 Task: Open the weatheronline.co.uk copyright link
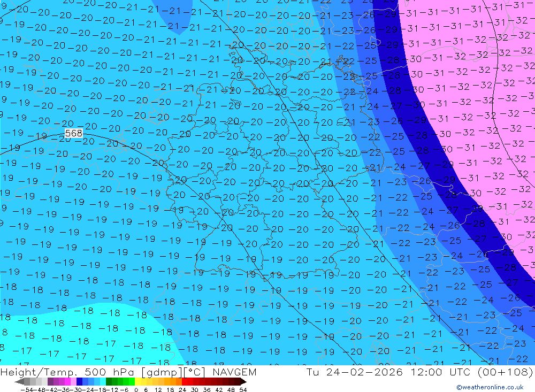click(490, 387)
